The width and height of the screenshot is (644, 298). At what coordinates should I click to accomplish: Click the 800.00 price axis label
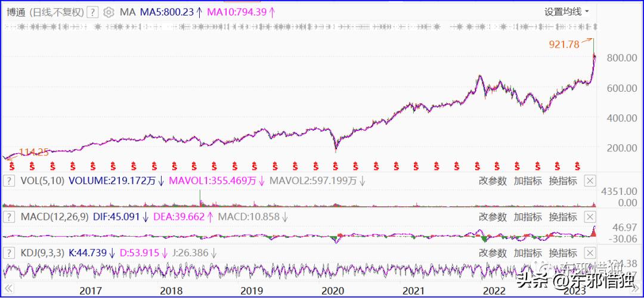pos(621,58)
